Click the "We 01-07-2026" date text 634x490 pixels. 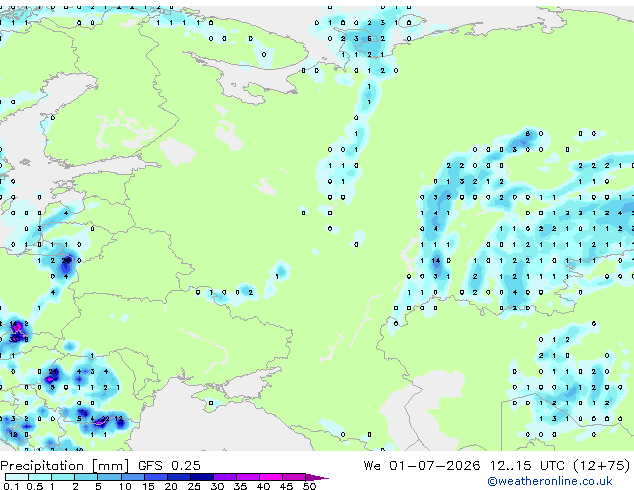[x=422, y=466]
